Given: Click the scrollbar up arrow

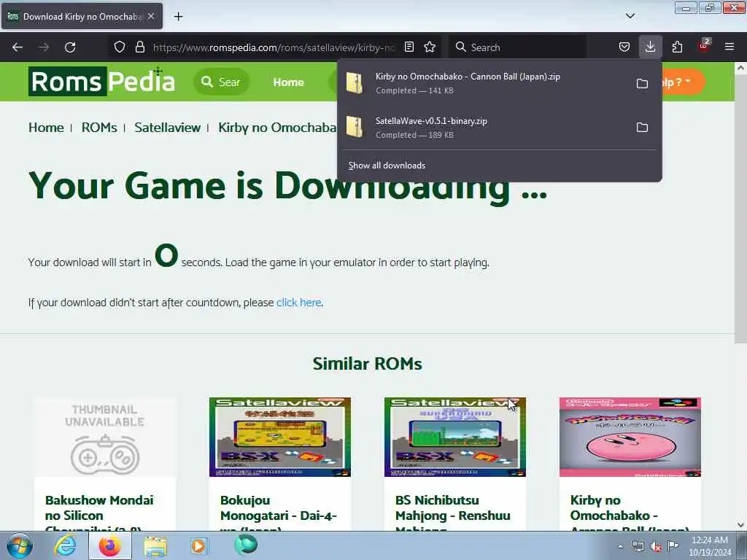Looking at the screenshot, I should 741,68.
